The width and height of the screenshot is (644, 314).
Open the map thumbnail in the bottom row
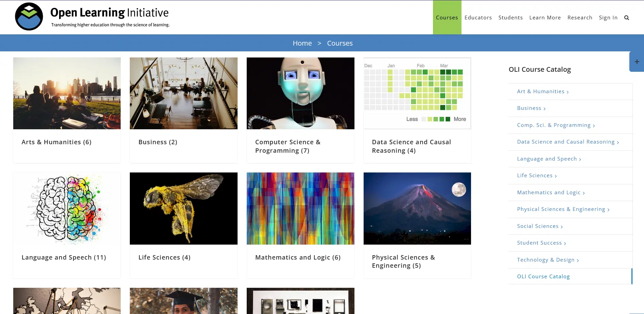[67, 301]
